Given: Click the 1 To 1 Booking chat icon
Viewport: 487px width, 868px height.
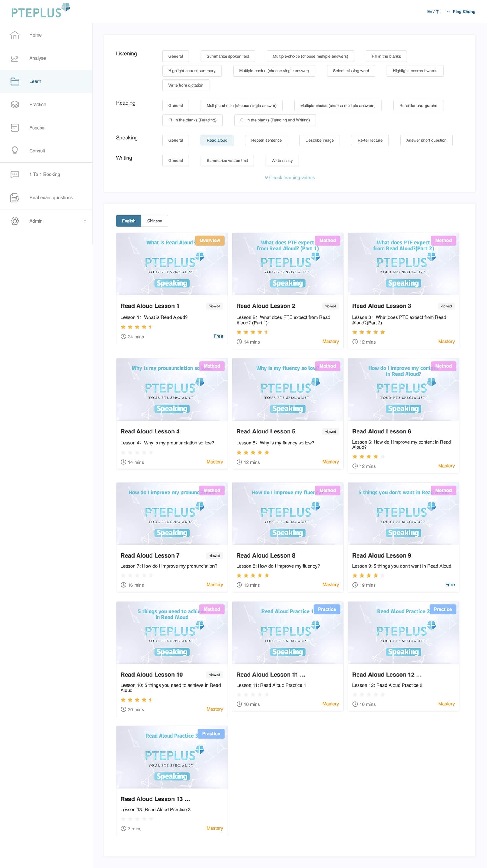Looking at the screenshot, I should click(x=14, y=174).
